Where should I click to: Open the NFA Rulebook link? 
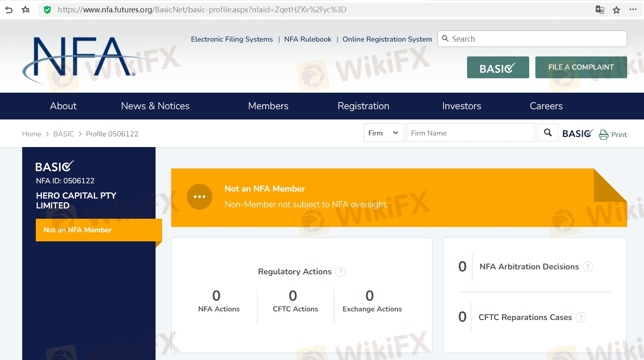coord(307,39)
